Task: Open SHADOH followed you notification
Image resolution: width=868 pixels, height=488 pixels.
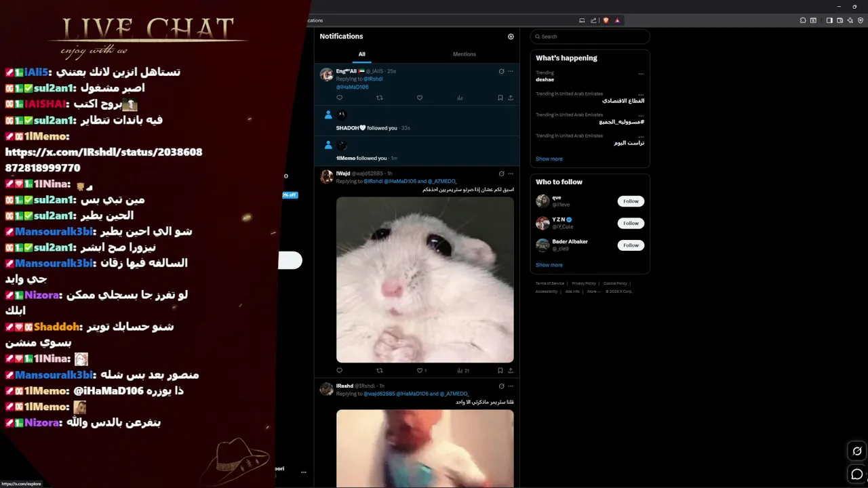Action: (x=417, y=121)
